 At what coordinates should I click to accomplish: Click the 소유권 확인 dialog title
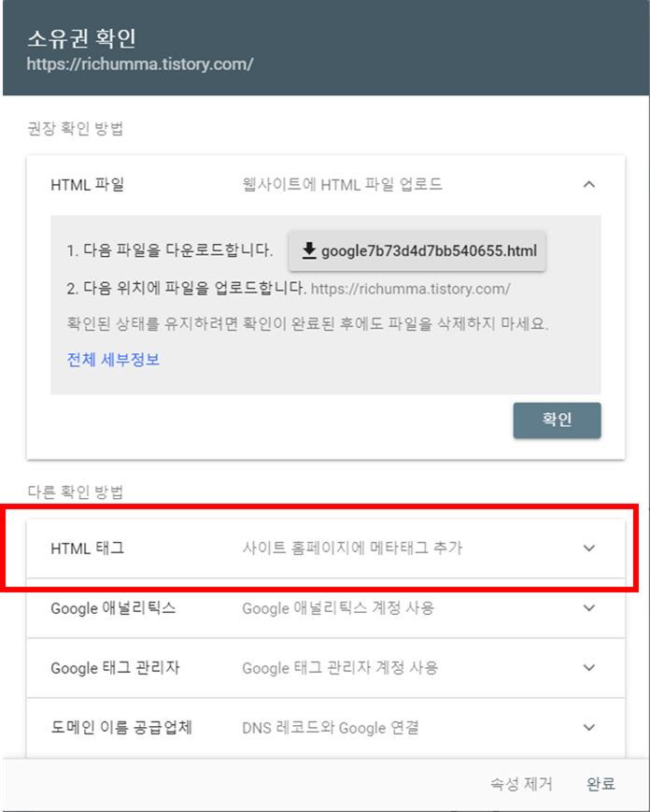pos(81,38)
